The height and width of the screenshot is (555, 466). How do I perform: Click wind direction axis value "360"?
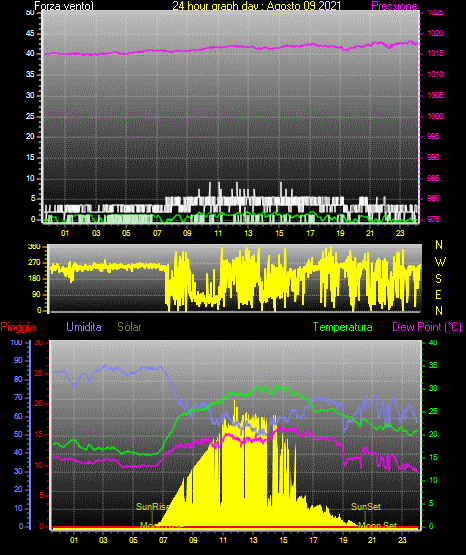coord(34,247)
